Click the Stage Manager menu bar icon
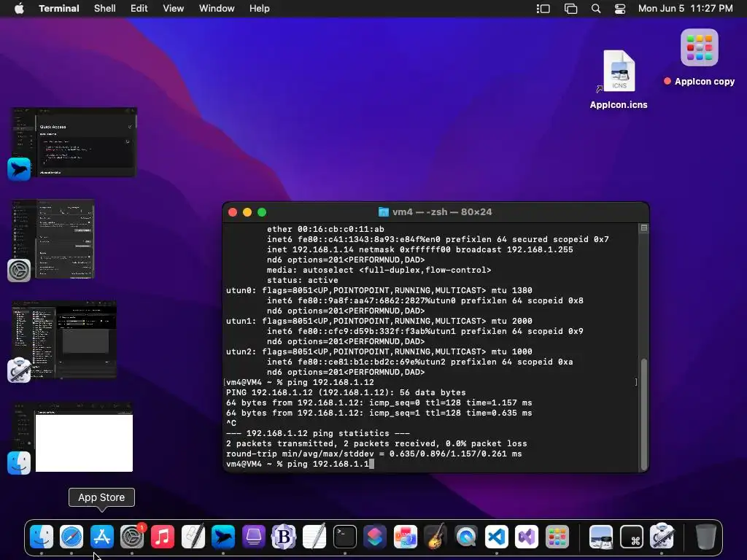 [543, 8]
